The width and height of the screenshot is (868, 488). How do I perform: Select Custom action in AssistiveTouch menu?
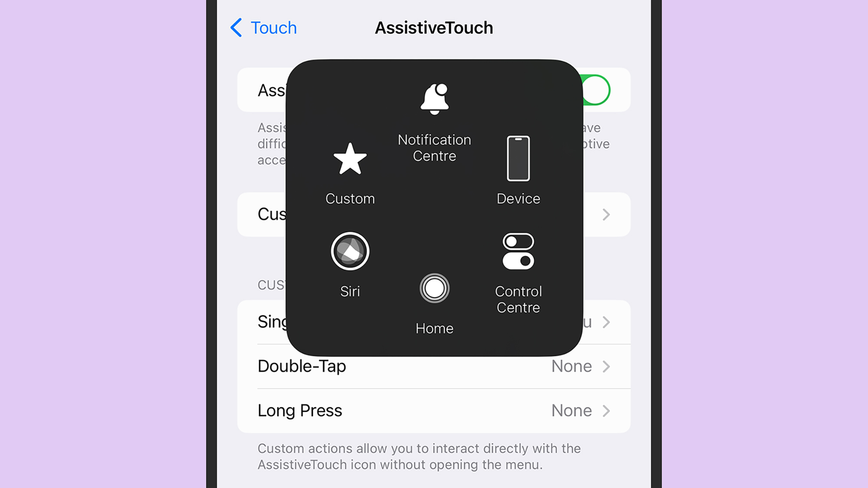349,173
